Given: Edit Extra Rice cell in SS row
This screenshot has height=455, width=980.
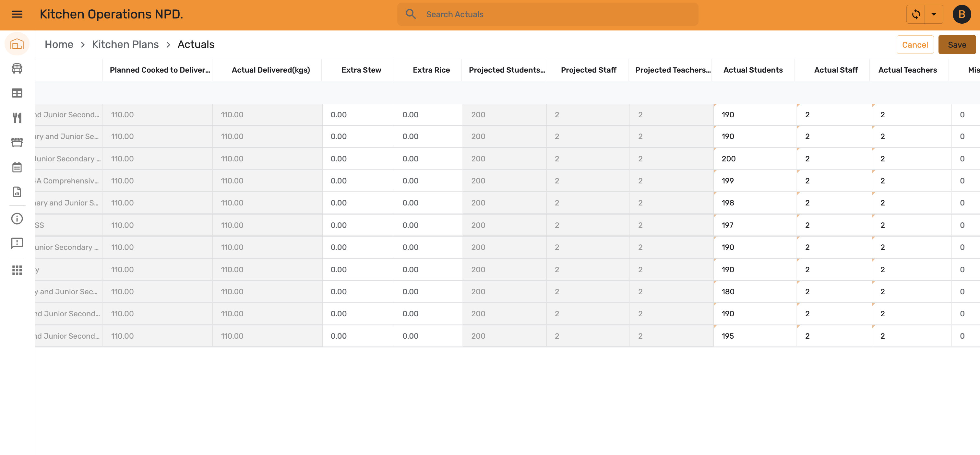Looking at the screenshot, I should (x=428, y=226).
